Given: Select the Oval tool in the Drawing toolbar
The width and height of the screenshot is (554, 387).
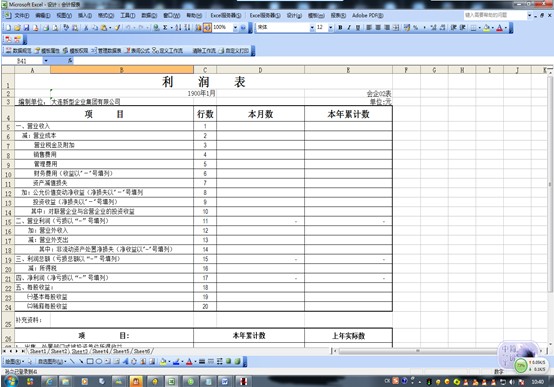Looking at the screenshot, I should (x=99, y=361).
